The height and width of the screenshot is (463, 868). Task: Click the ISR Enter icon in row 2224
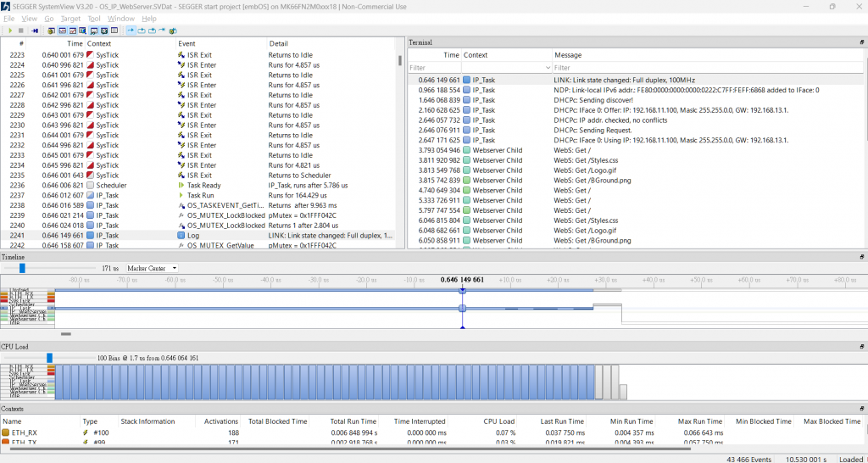click(x=181, y=64)
